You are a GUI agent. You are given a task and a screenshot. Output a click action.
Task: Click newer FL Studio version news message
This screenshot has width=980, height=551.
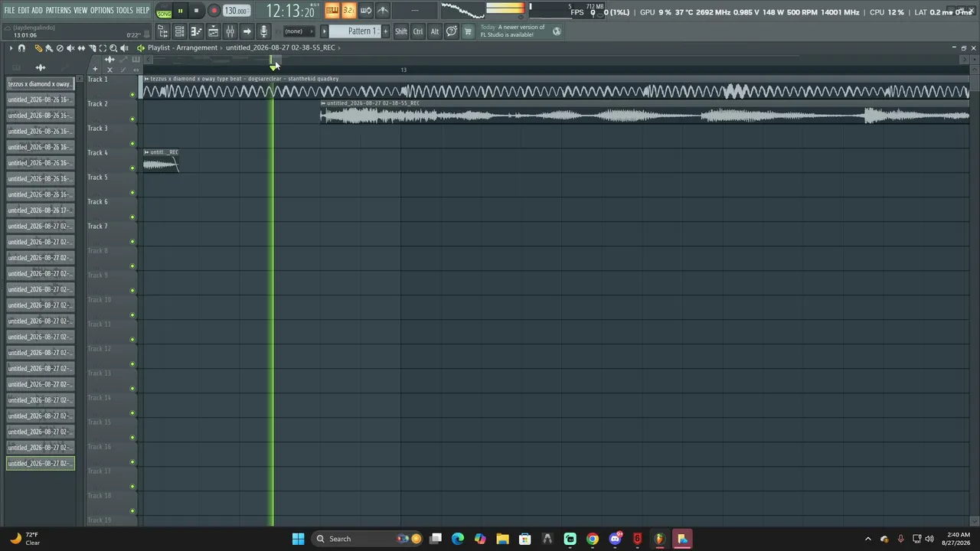click(x=512, y=31)
